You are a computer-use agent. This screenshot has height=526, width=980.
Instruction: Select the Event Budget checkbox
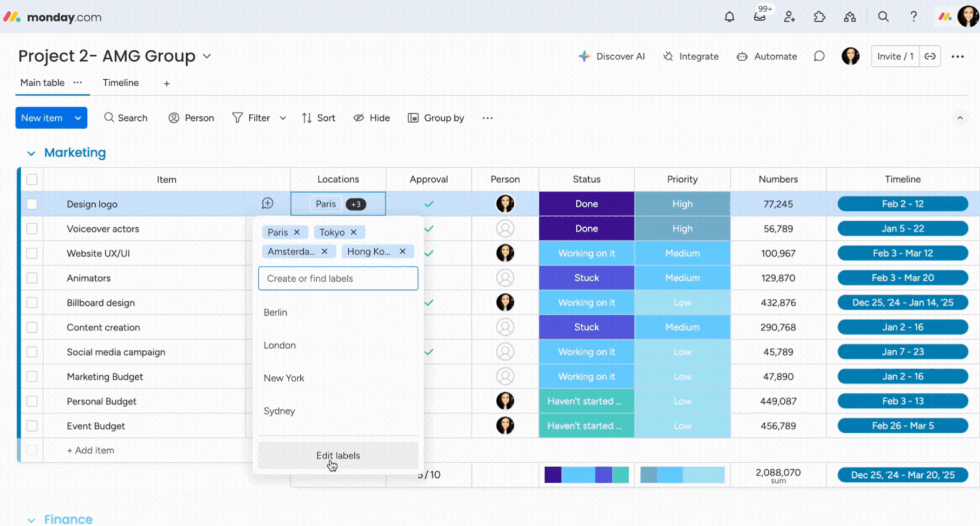(x=32, y=426)
